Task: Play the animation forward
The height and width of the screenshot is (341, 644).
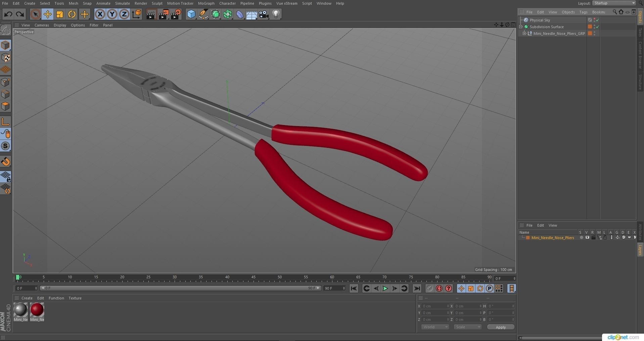Action: click(385, 288)
